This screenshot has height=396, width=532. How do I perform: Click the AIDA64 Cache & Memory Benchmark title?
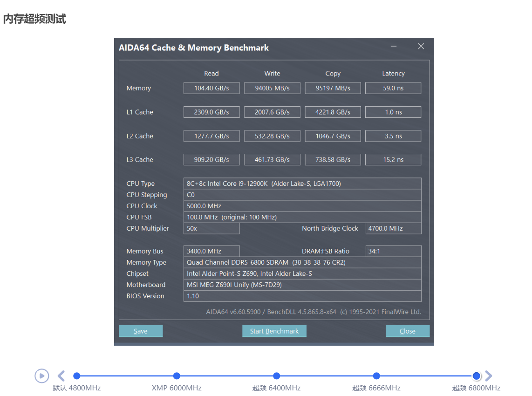[194, 48]
